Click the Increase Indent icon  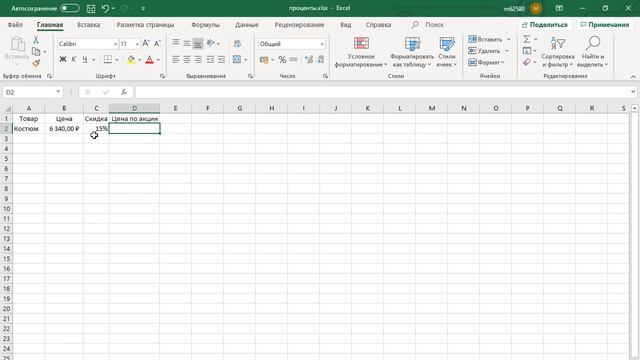221,60
